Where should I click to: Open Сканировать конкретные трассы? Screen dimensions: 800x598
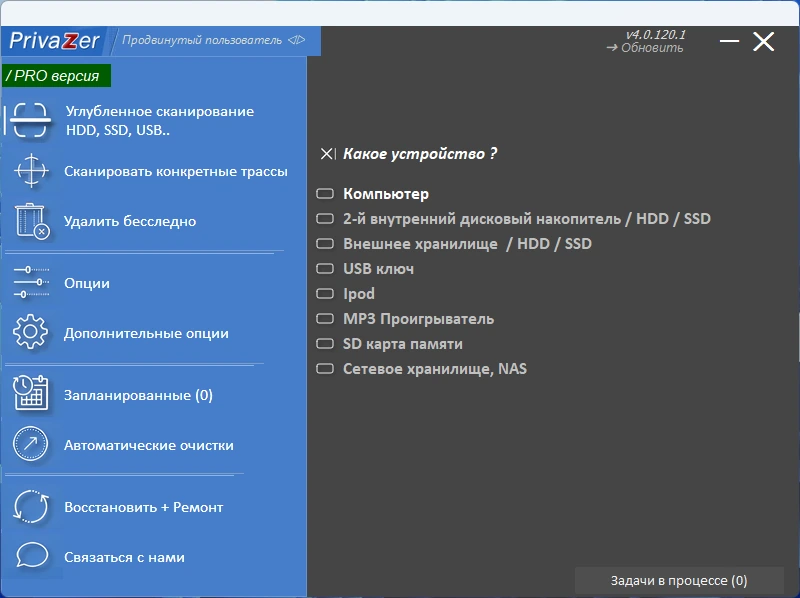(x=176, y=171)
